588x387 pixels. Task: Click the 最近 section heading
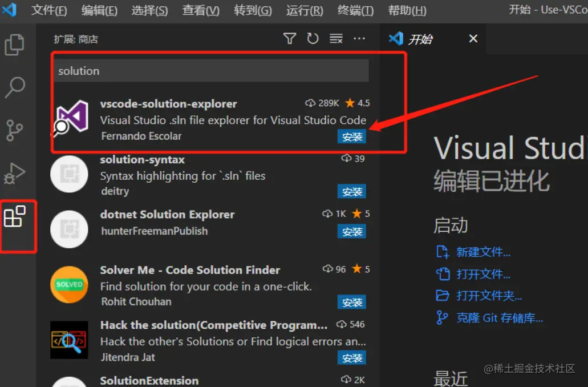coord(451,378)
